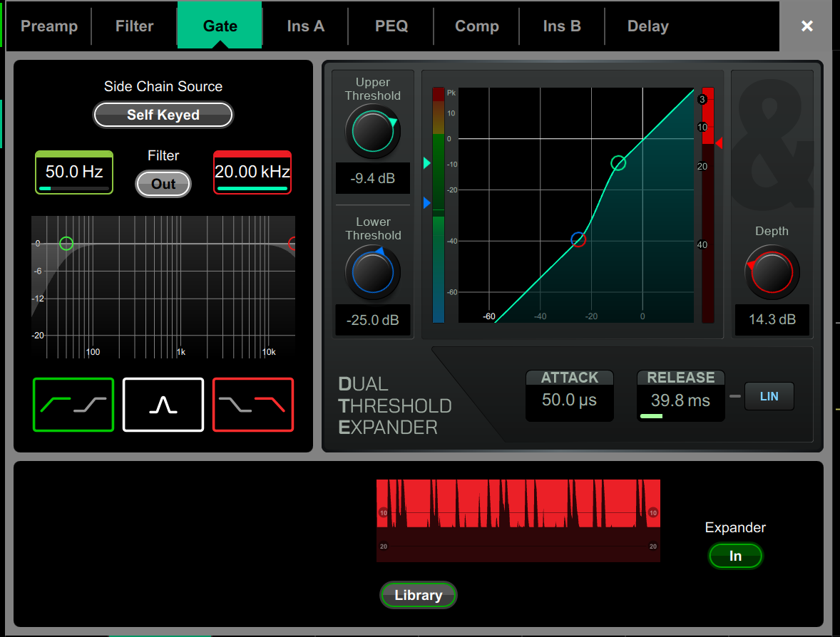Screen dimensions: 840x637
Task: Switch to the Delay tab
Action: (647, 26)
